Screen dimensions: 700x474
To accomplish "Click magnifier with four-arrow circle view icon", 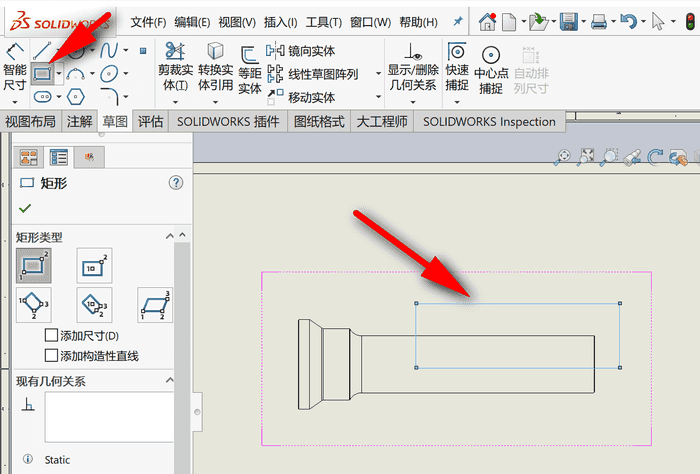I will click(562, 157).
